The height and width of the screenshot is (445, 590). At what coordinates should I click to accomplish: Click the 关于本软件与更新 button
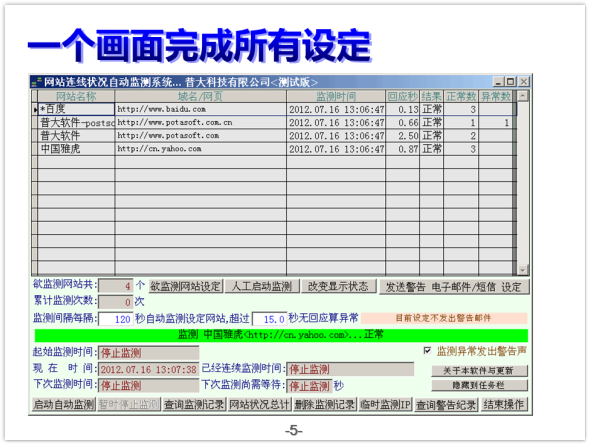tap(479, 371)
